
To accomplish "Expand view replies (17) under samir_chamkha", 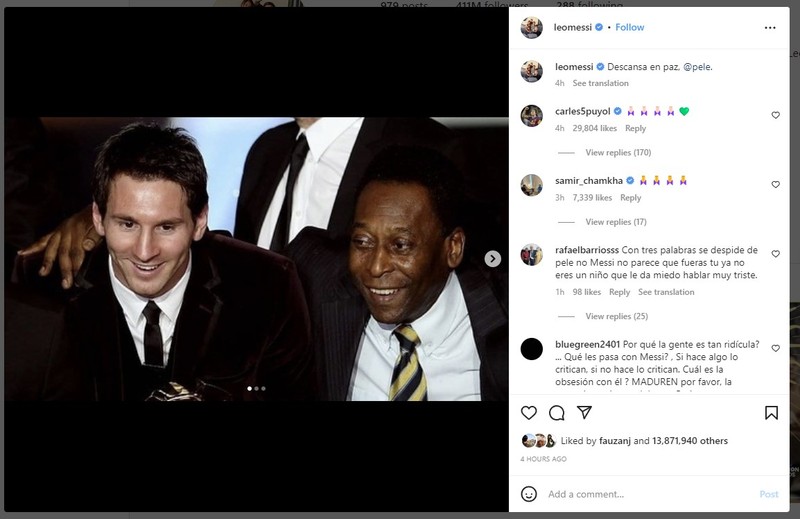I will coord(615,222).
